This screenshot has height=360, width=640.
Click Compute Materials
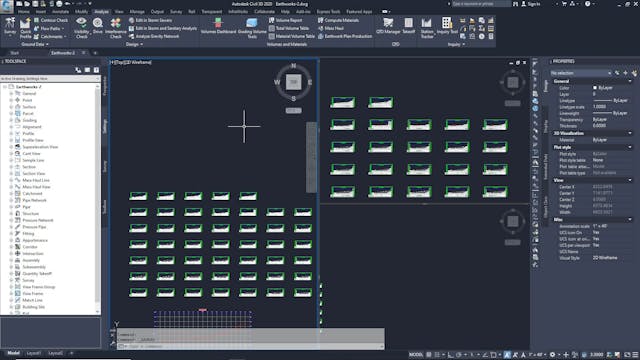click(338, 20)
